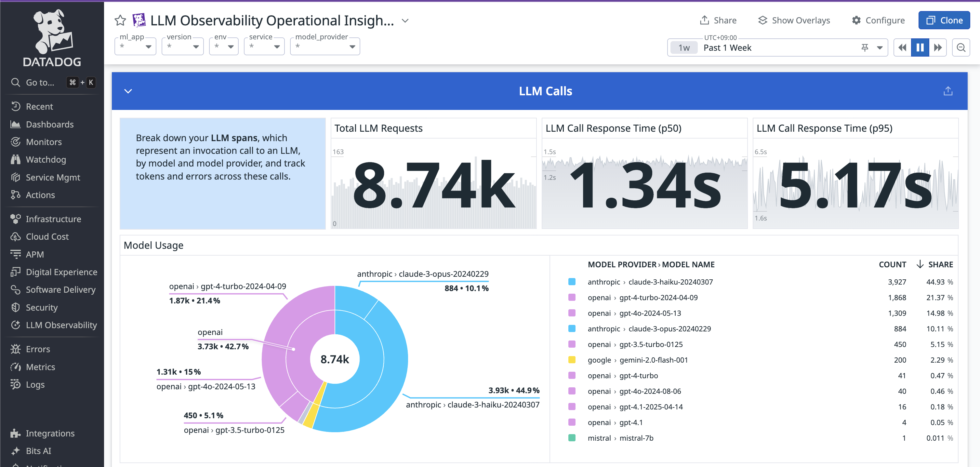
Task: Open Watchdog from the sidebar
Action: coord(46,159)
